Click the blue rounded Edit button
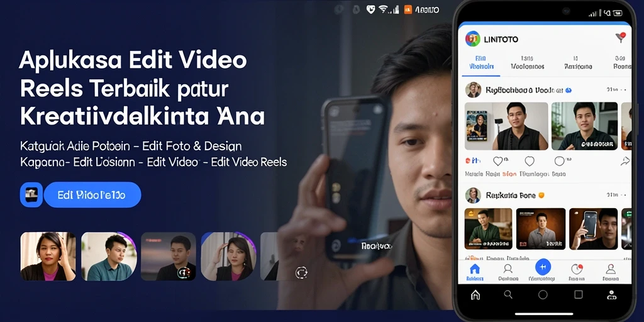The height and width of the screenshot is (322, 644). click(92, 195)
